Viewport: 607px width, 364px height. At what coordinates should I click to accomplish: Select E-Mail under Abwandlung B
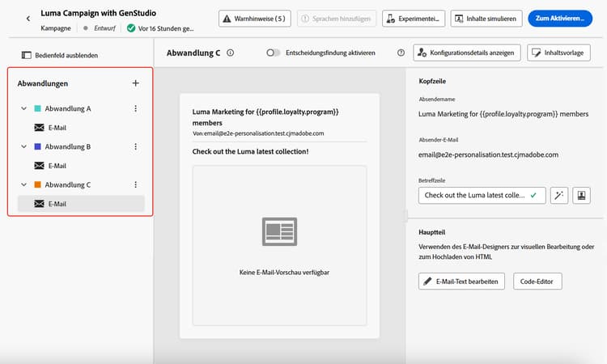click(x=81, y=166)
